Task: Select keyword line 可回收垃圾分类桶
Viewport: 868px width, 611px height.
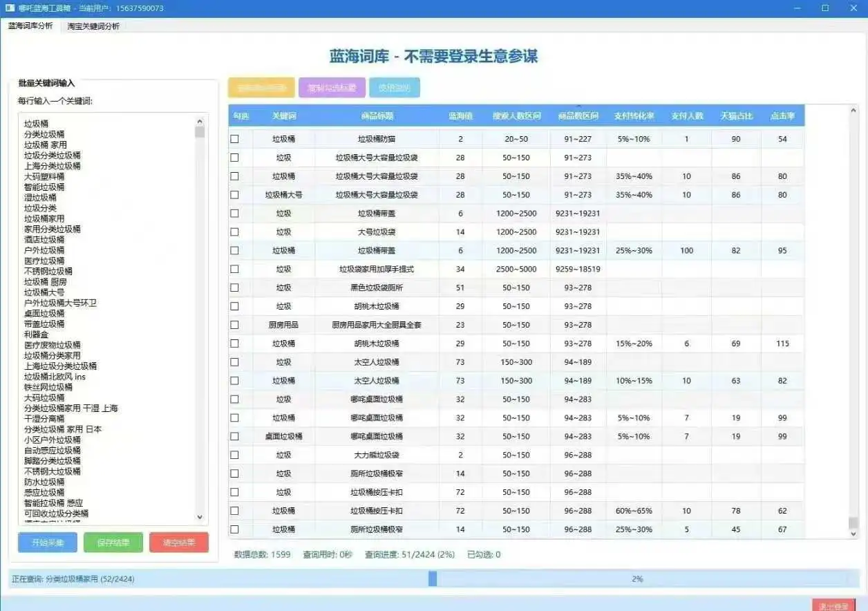Action: pos(56,514)
